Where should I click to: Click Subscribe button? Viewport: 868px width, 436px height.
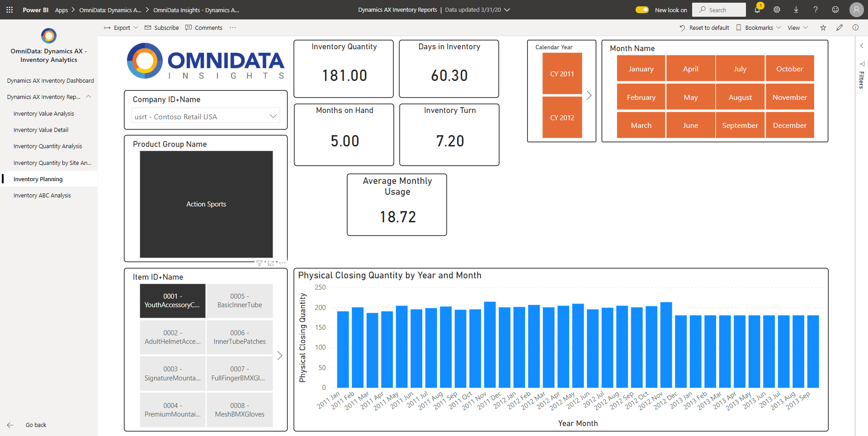pyautogui.click(x=161, y=28)
